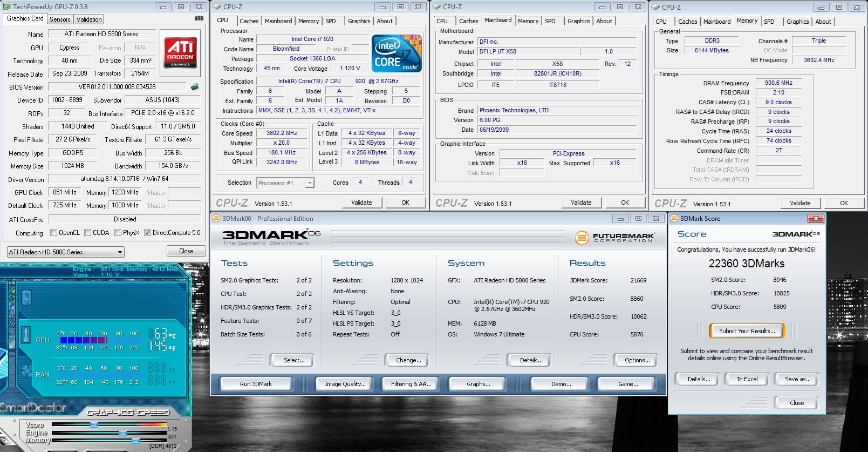Open the Memory tab in the CPU-Z Mainboard window

coord(528,21)
